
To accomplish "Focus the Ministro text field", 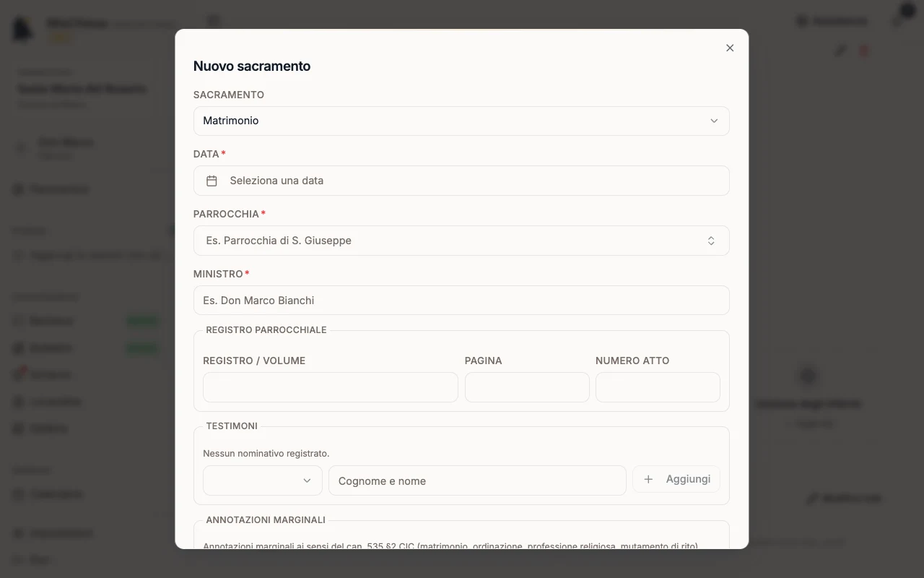I will click(x=461, y=301).
